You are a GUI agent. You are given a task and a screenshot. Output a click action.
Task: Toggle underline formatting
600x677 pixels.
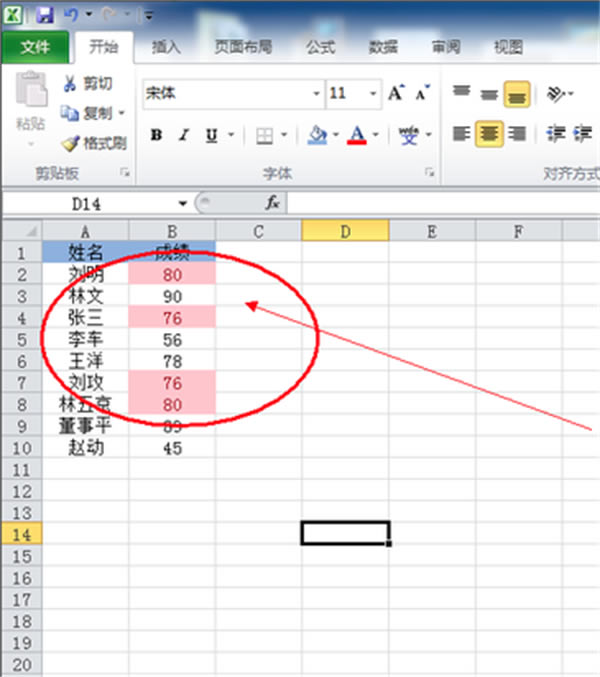(212, 135)
